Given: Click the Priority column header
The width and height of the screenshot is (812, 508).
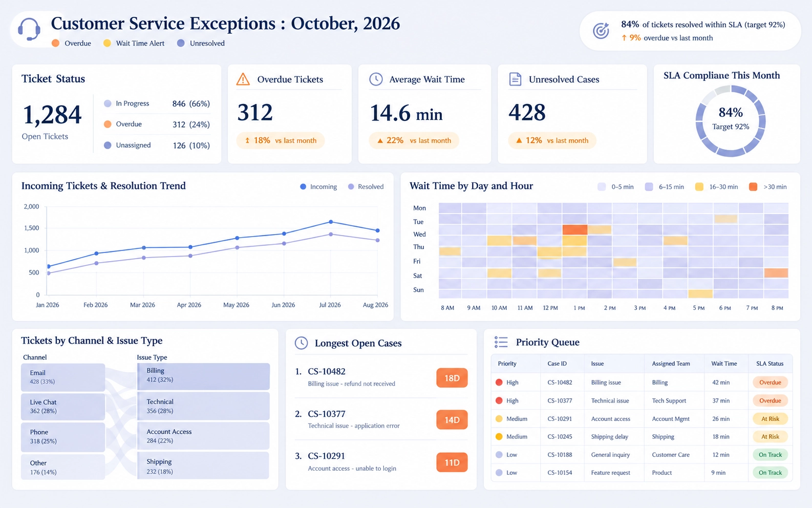Looking at the screenshot, I should click(x=507, y=364).
